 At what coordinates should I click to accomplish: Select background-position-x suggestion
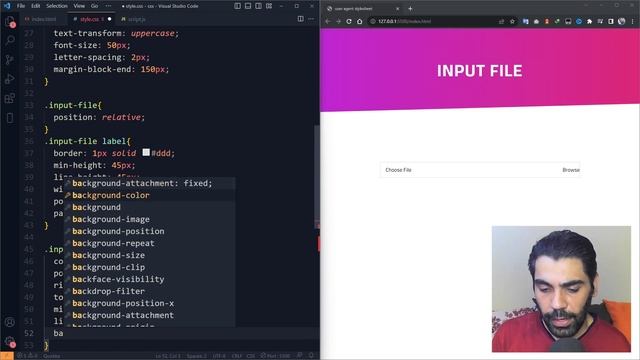click(149, 303)
